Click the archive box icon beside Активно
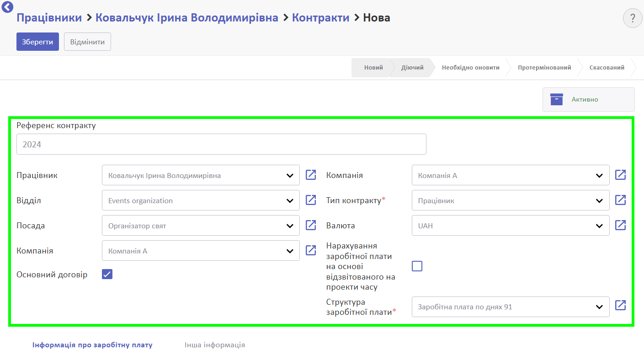This screenshot has width=644, height=356. coord(557,99)
